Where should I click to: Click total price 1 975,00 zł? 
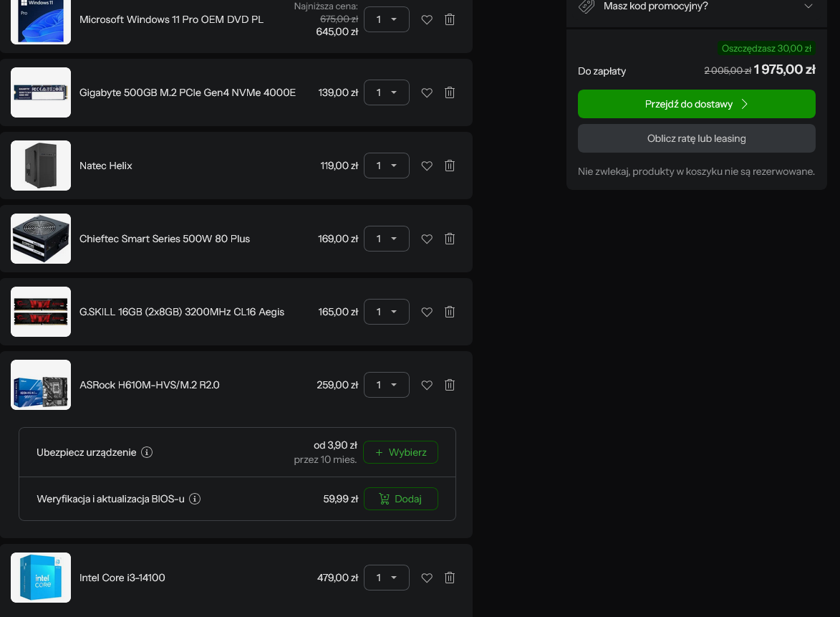click(x=784, y=70)
